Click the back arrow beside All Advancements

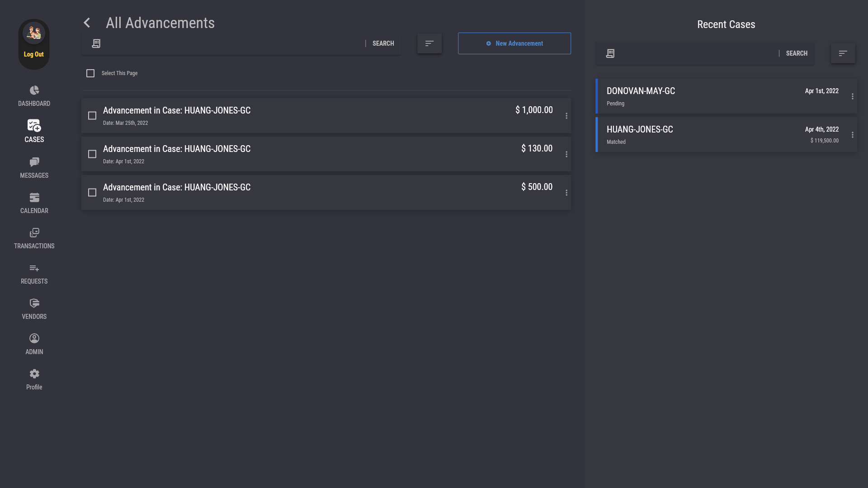click(x=87, y=23)
